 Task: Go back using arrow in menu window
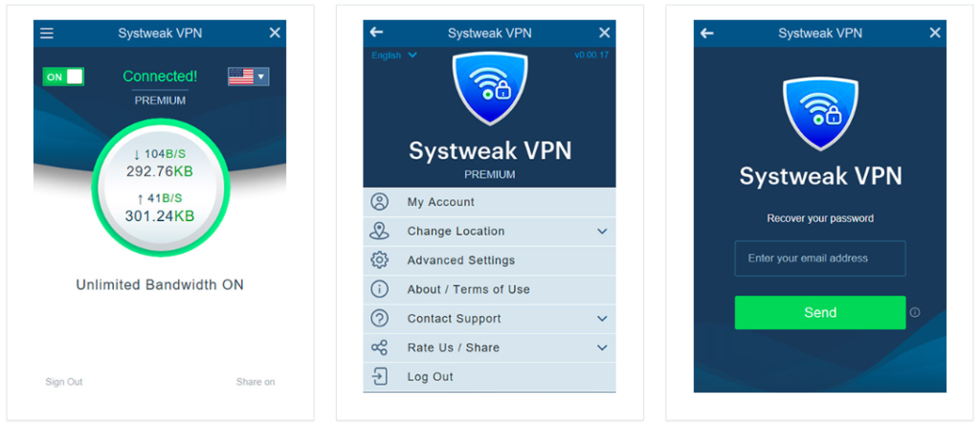pos(376,33)
